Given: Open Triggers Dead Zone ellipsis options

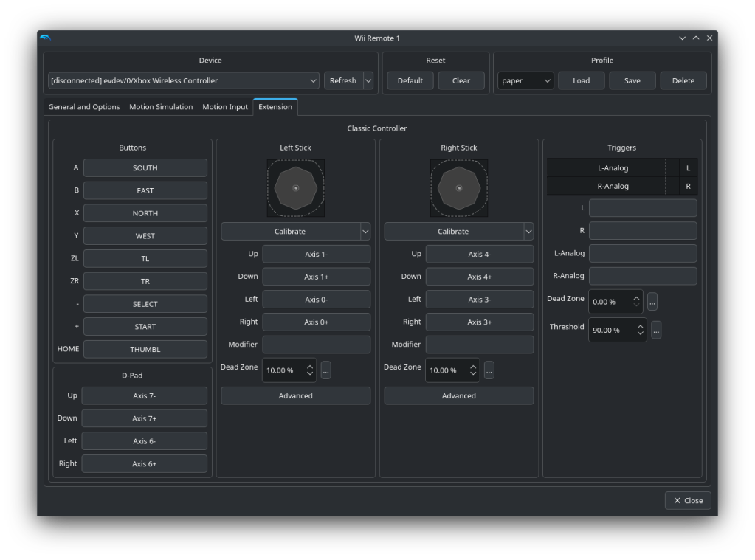Looking at the screenshot, I should (652, 302).
